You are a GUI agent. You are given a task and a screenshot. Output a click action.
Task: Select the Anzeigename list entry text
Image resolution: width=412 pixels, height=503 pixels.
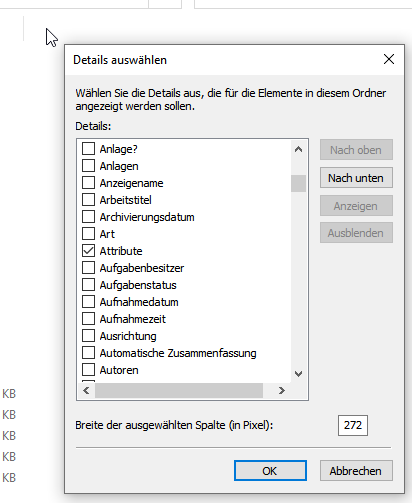131,183
